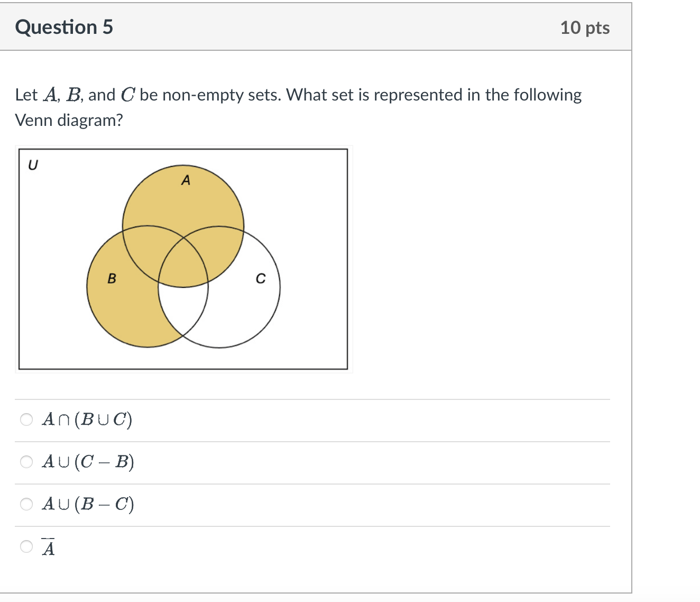700x602 pixels.
Task: Click the Question 5 heading
Action: (x=64, y=27)
